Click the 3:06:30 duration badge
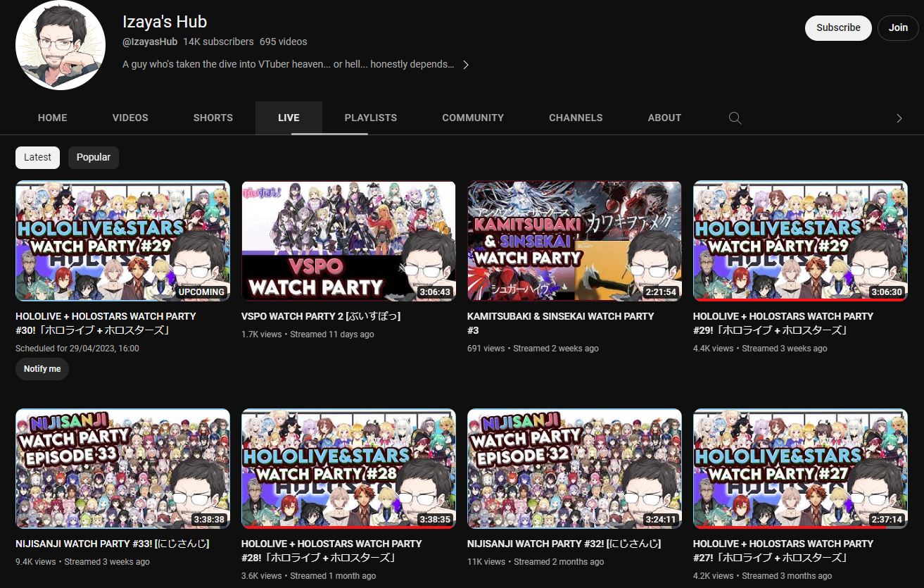 (x=886, y=292)
